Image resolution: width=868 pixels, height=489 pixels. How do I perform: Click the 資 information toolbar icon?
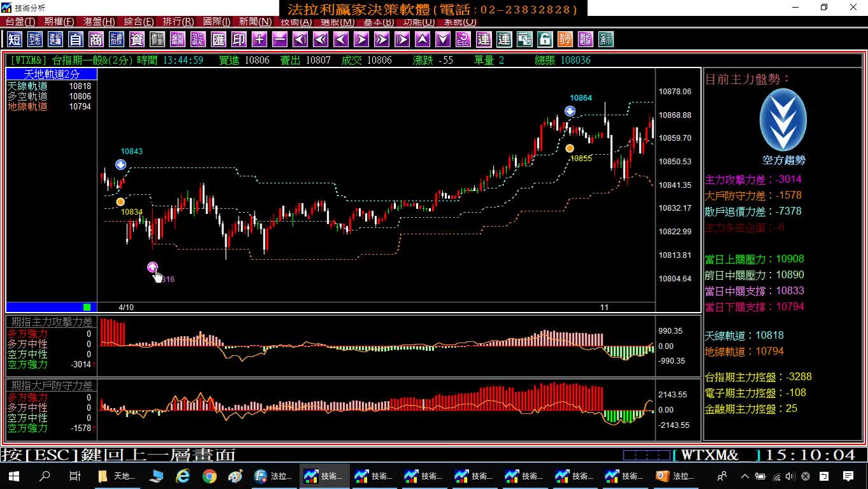pos(137,39)
